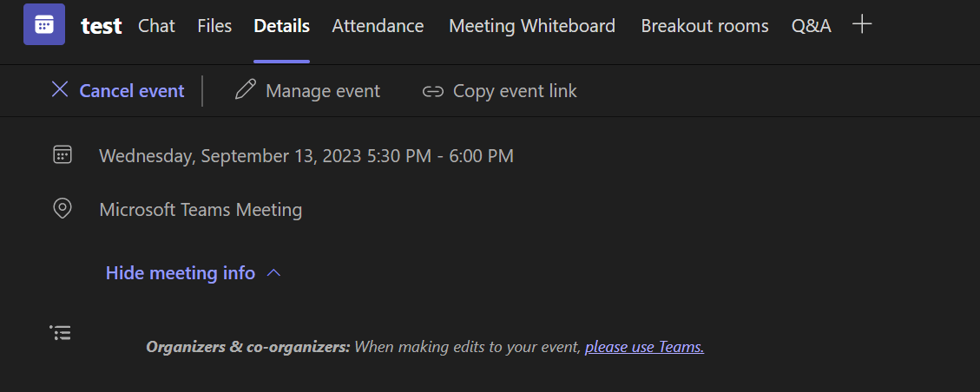Click the plus icon to add tab
The image size is (980, 392).
[x=862, y=24]
